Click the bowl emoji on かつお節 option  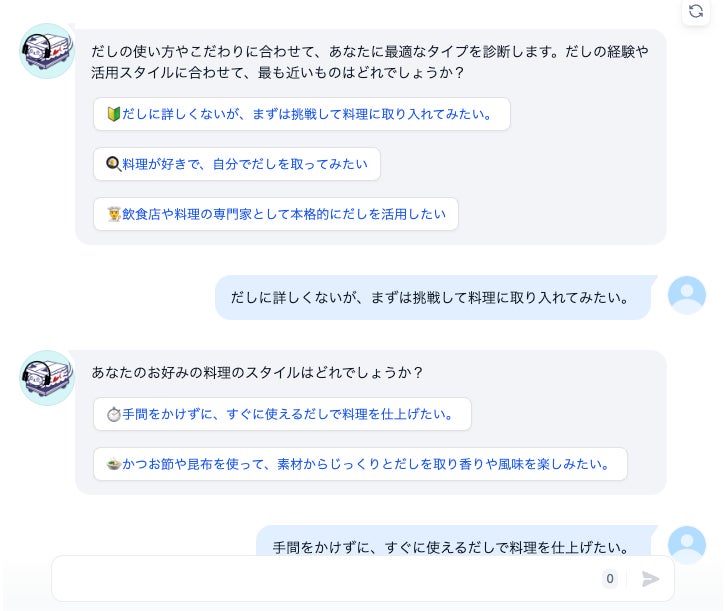pos(113,464)
